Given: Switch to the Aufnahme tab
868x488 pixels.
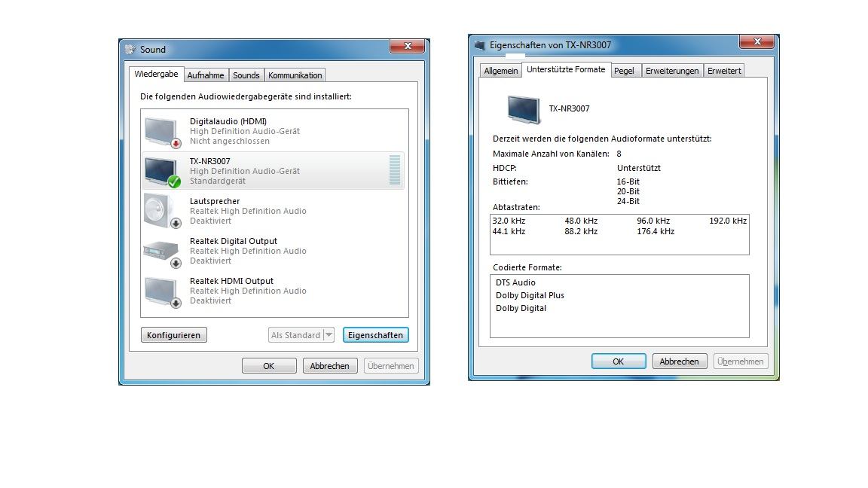Looking at the screenshot, I should click(x=206, y=75).
